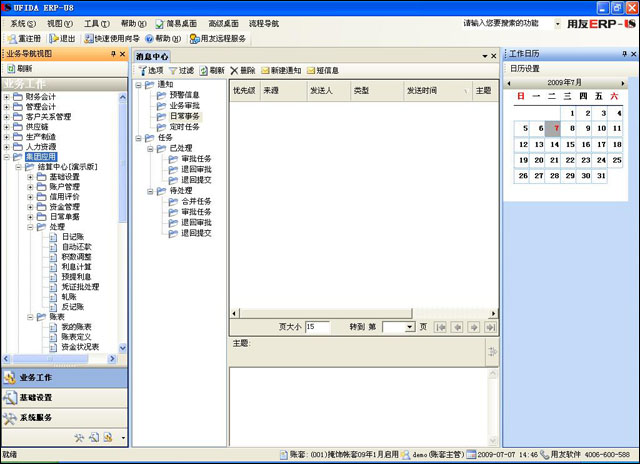This screenshot has height=464, width=640.
Task: Collapse the 待处理 tree node
Action: (150, 191)
